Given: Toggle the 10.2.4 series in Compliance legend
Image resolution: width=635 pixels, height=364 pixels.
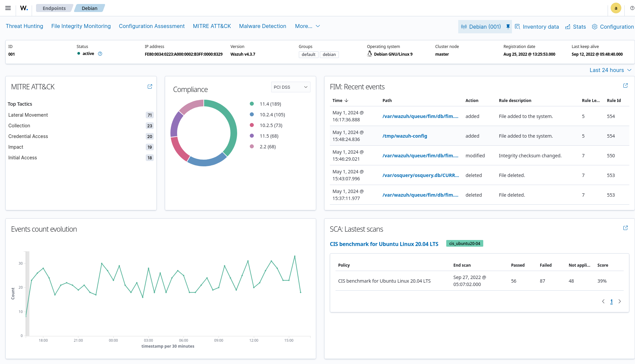Looking at the screenshot, I should [267, 115].
